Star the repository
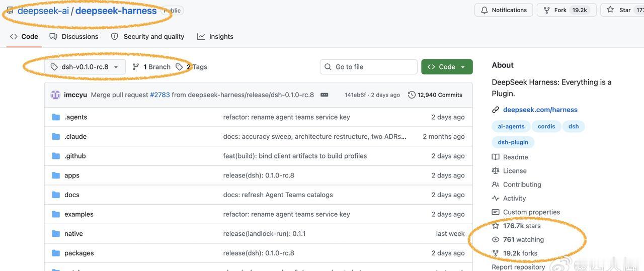 point(622,10)
